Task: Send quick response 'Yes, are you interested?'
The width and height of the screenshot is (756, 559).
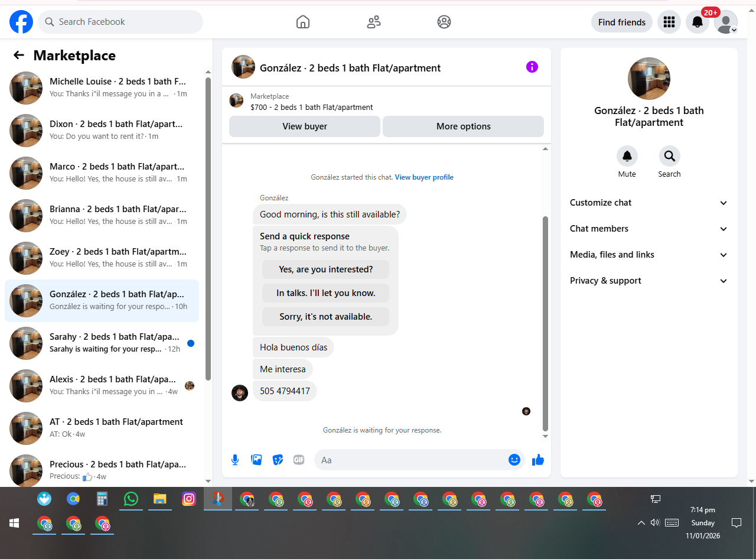Action: [326, 269]
